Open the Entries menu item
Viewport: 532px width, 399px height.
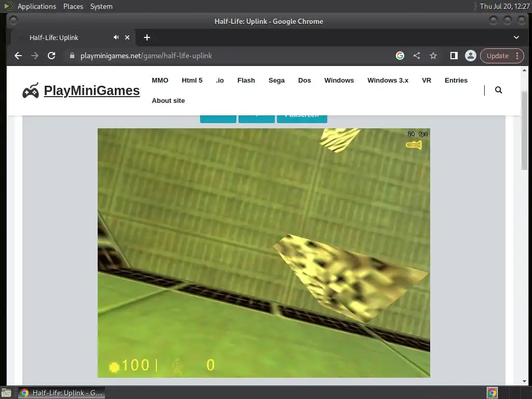(456, 81)
